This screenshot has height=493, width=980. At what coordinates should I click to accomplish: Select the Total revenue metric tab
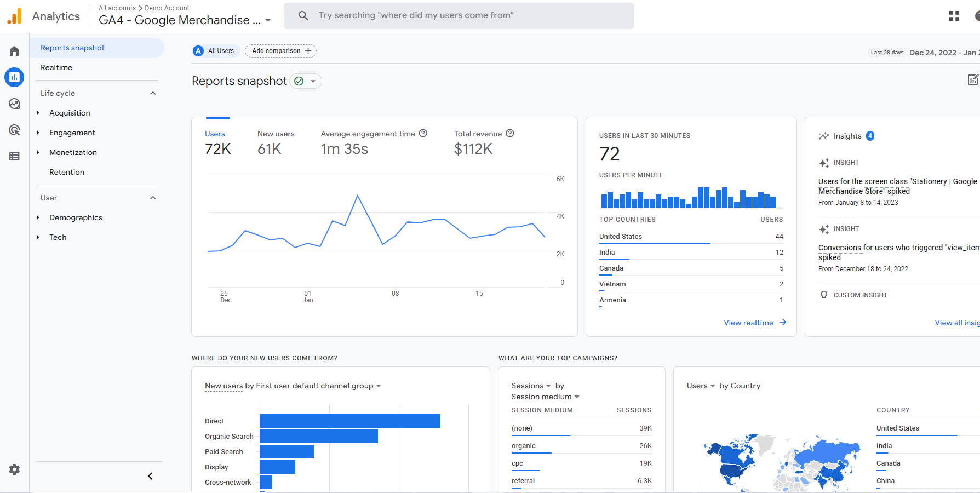[484, 144]
